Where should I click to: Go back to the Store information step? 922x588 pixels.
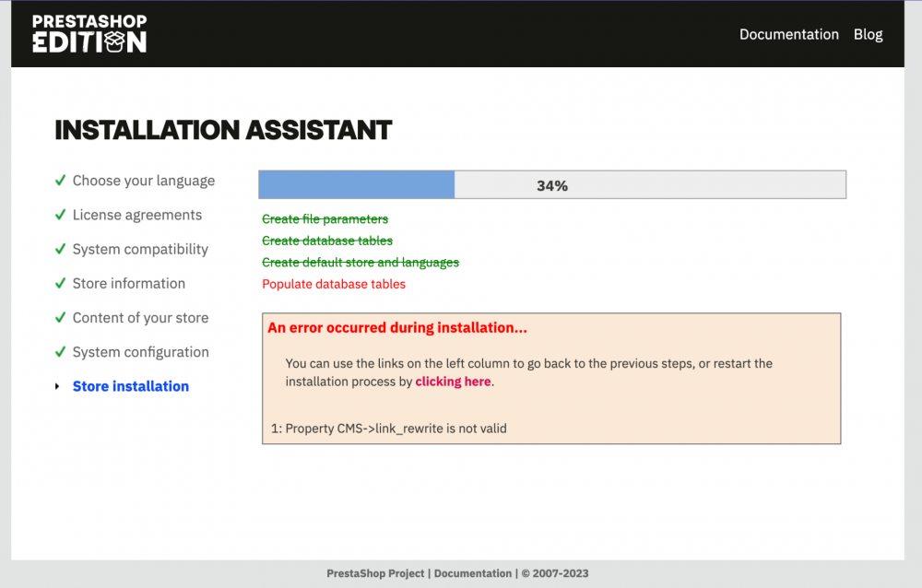(128, 283)
